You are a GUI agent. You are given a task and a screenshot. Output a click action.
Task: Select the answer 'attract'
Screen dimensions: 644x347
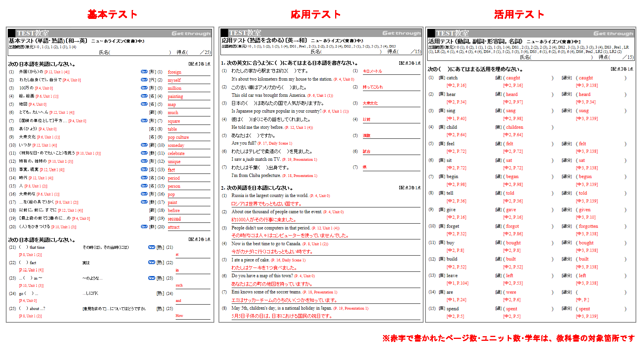tap(174, 227)
